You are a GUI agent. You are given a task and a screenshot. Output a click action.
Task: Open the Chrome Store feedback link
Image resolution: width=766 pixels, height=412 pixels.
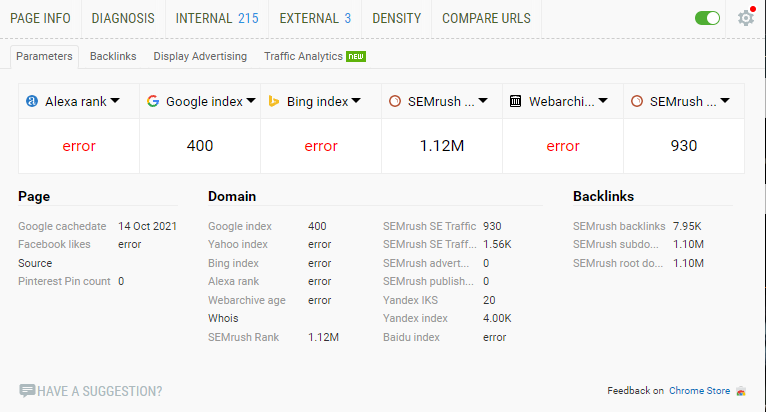[x=699, y=390]
